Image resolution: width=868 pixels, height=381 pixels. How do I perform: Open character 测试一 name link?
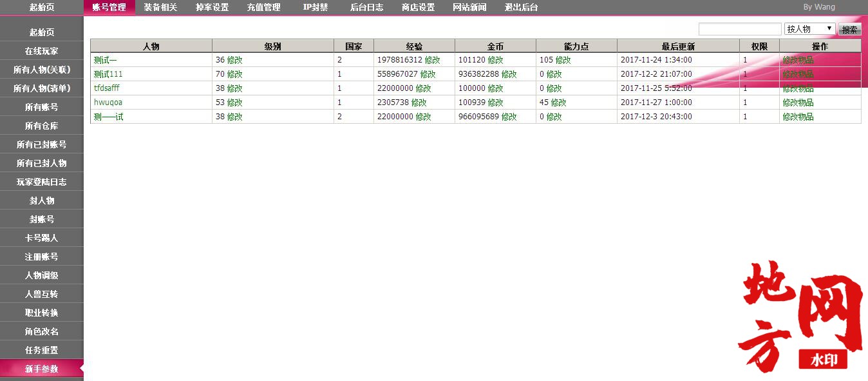coord(106,60)
